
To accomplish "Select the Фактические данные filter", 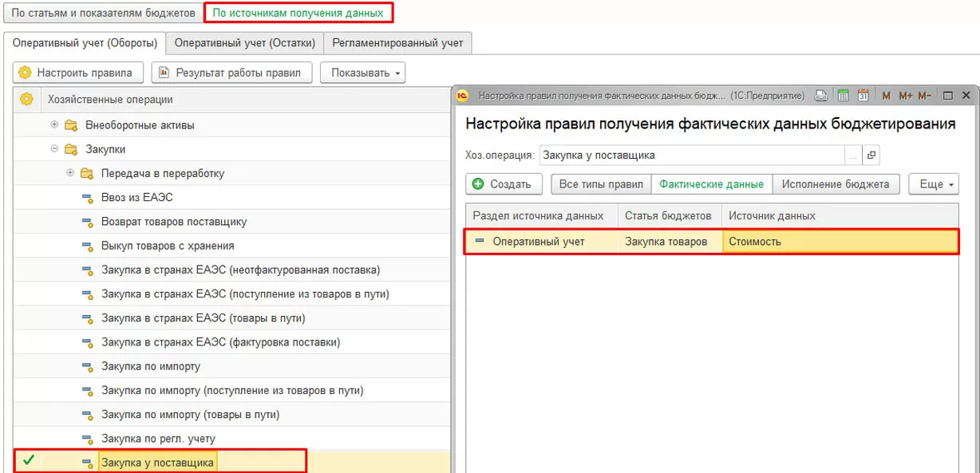I will coord(712,184).
